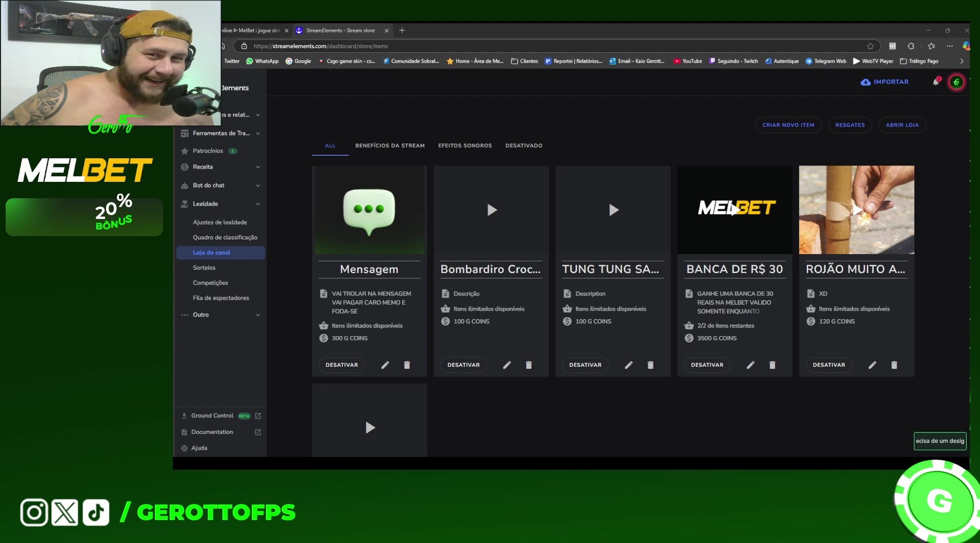Open Patrocínios in sidebar

click(x=208, y=151)
